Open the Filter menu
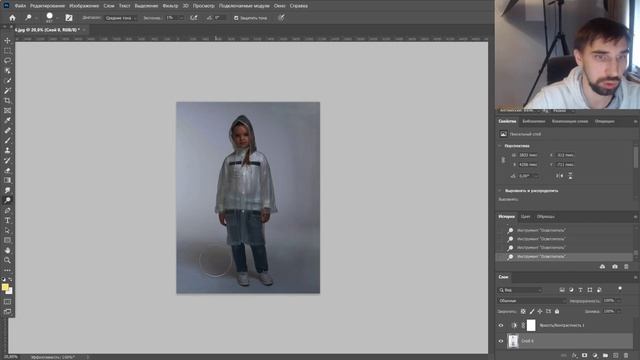This screenshot has height=360, width=640. 170,6
